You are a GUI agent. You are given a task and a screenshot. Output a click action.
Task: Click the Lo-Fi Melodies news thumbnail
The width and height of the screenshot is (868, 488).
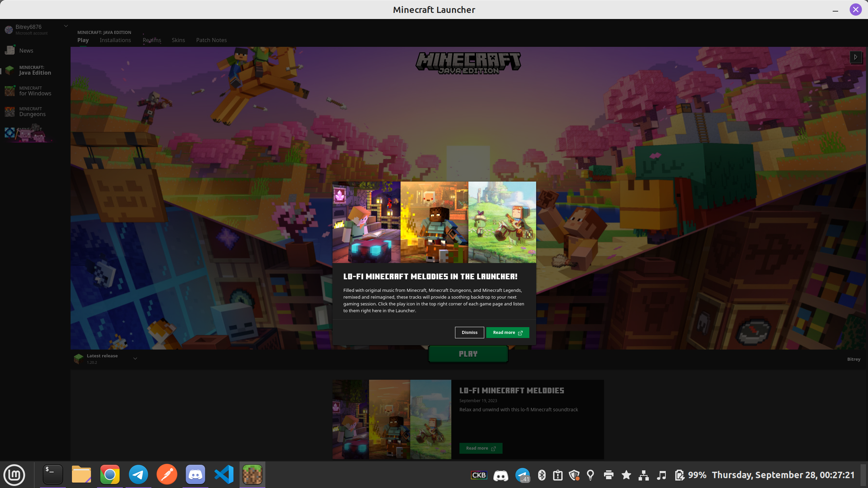pyautogui.click(x=392, y=419)
